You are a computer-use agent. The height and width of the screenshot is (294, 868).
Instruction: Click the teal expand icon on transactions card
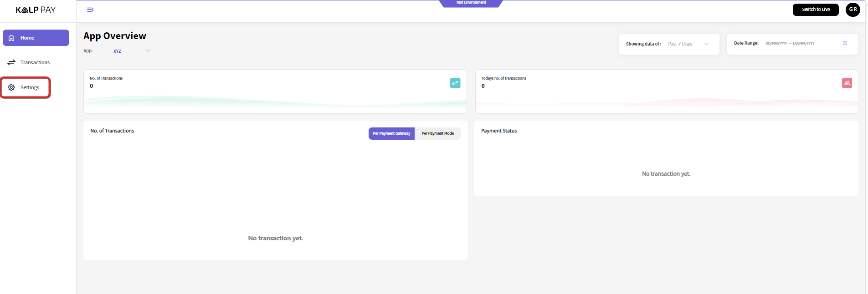[x=455, y=83]
